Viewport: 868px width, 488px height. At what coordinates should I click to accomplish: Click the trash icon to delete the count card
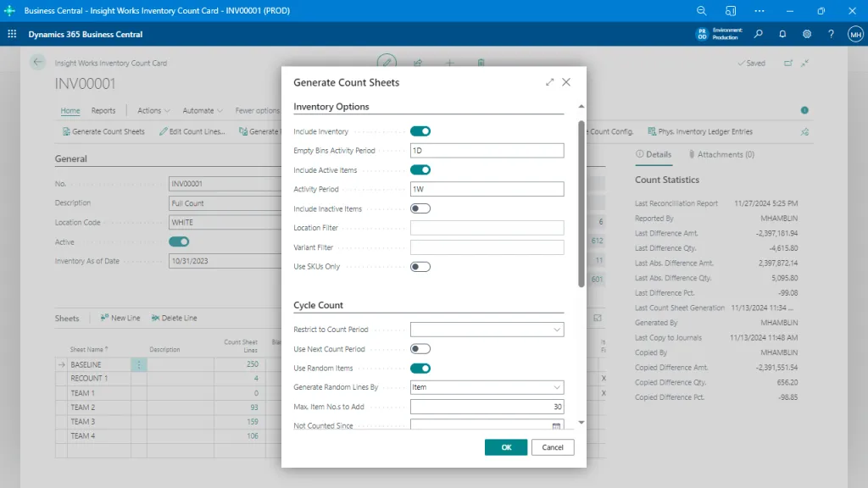[x=481, y=63]
